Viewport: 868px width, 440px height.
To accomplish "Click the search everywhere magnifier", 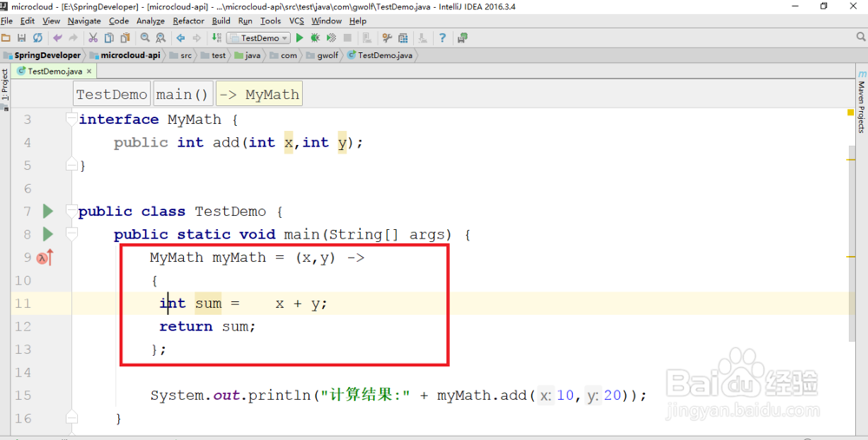I will (860, 36).
